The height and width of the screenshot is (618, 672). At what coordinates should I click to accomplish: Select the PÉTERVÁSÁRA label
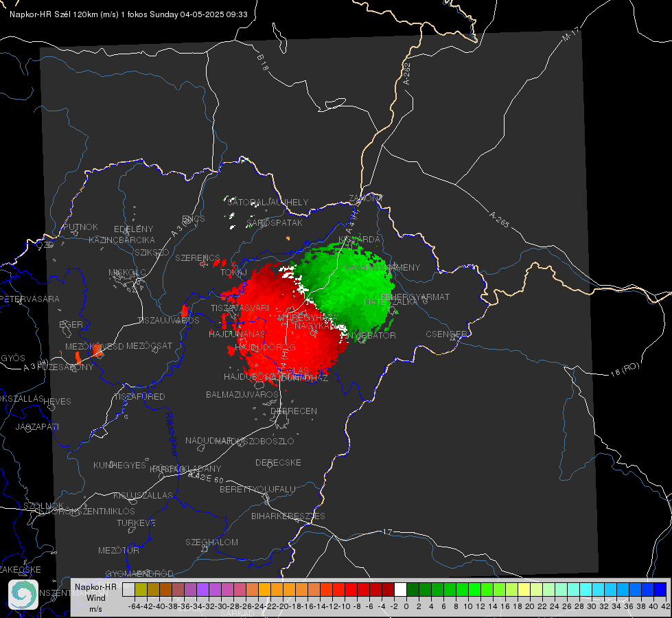[30, 299]
